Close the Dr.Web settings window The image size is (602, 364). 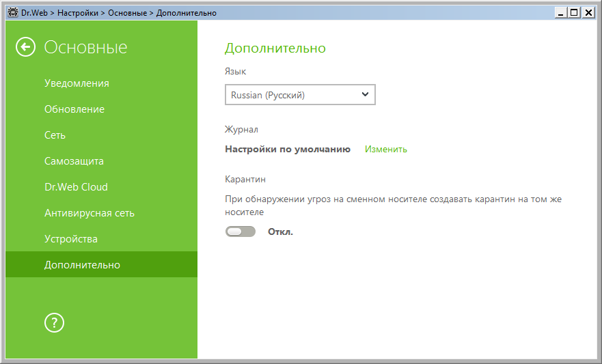click(587, 12)
